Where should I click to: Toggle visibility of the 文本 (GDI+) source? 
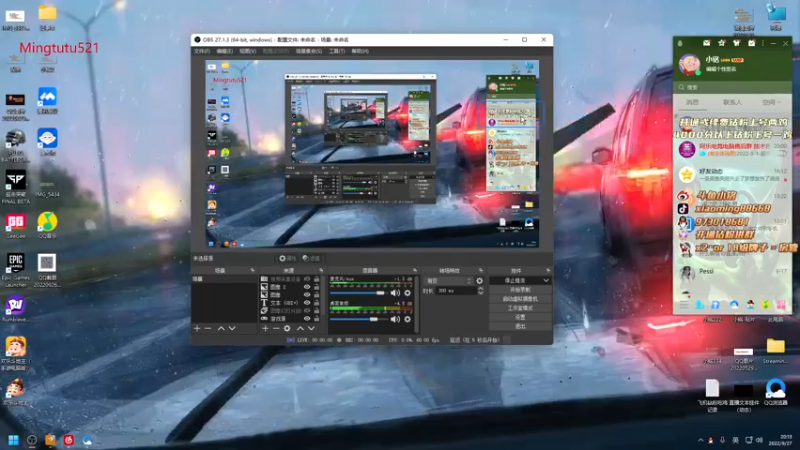coord(307,303)
